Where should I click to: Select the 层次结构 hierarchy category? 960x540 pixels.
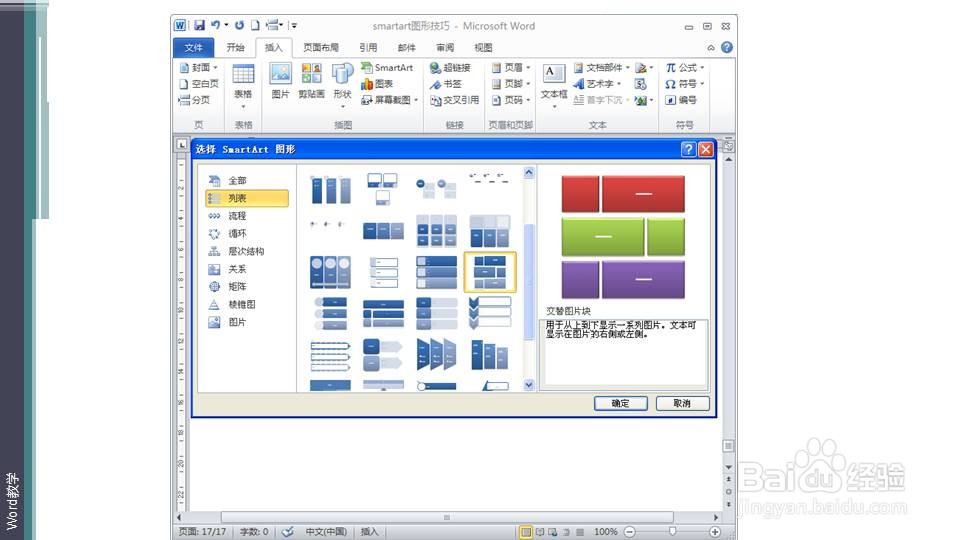[247, 252]
